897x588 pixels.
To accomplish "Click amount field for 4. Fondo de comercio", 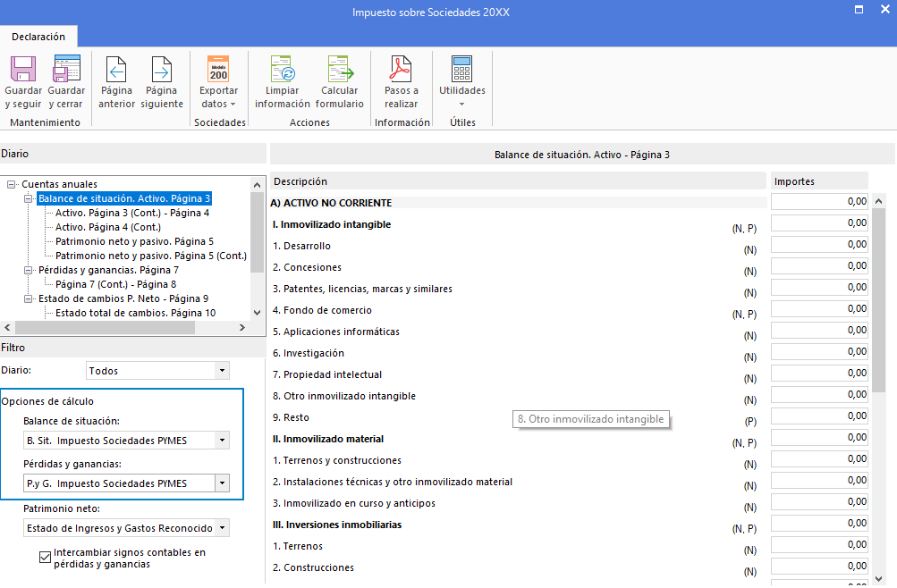I will (x=819, y=308).
